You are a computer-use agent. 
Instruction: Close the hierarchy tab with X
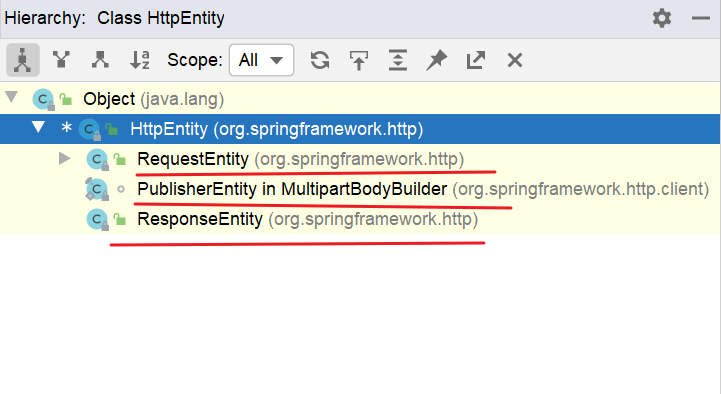point(515,60)
